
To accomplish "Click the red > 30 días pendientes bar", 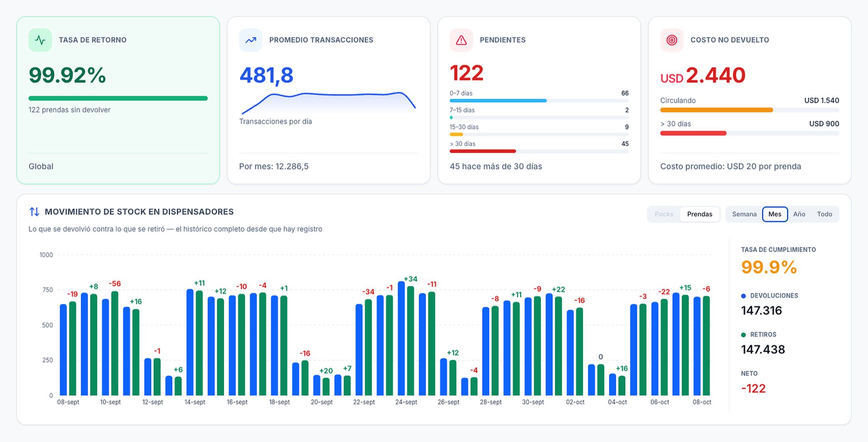I will 483,151.
